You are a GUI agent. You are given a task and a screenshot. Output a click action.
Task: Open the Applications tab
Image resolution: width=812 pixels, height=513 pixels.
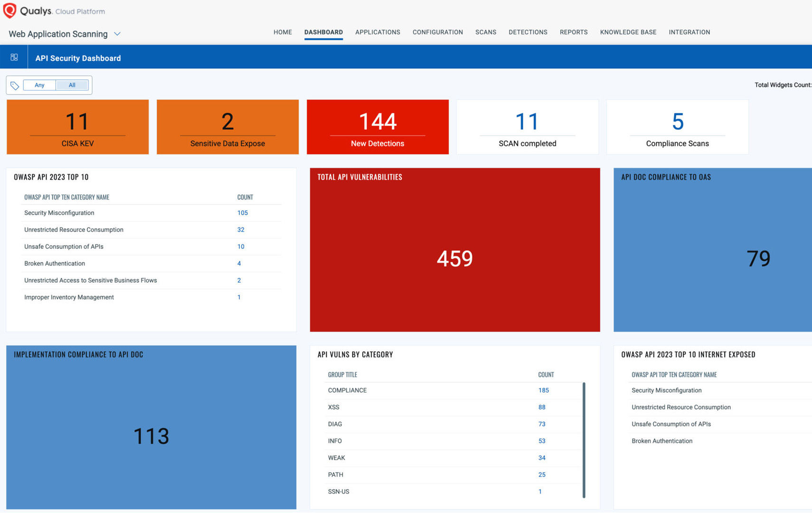[x=378, y=32]
